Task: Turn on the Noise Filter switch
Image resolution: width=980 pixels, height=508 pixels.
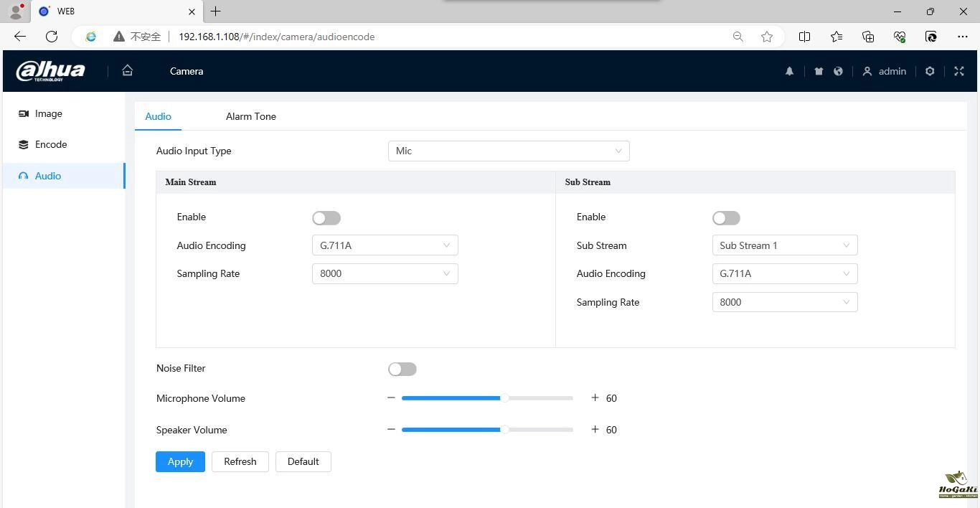Action: (x=402, y=369)
